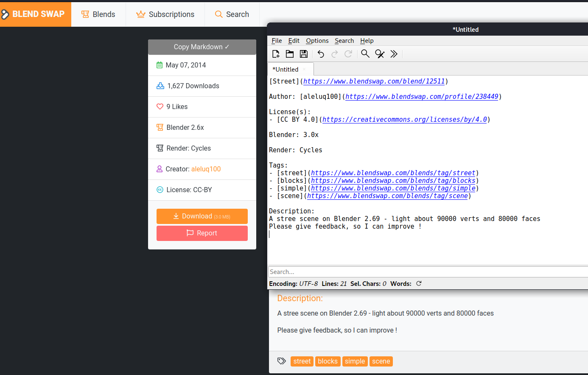The width and height of the screenshot is (588, 375).
Task: Click the simple tag
Action: tap(355, 361)
